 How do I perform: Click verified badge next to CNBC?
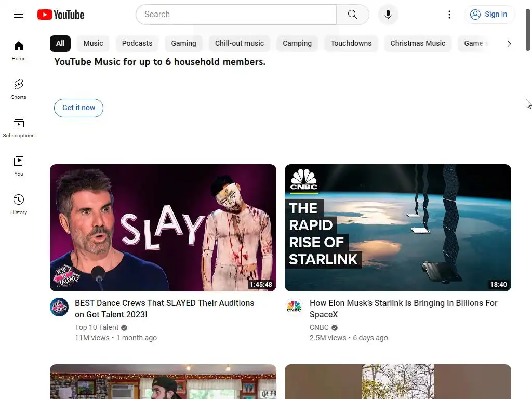(335, 328)
